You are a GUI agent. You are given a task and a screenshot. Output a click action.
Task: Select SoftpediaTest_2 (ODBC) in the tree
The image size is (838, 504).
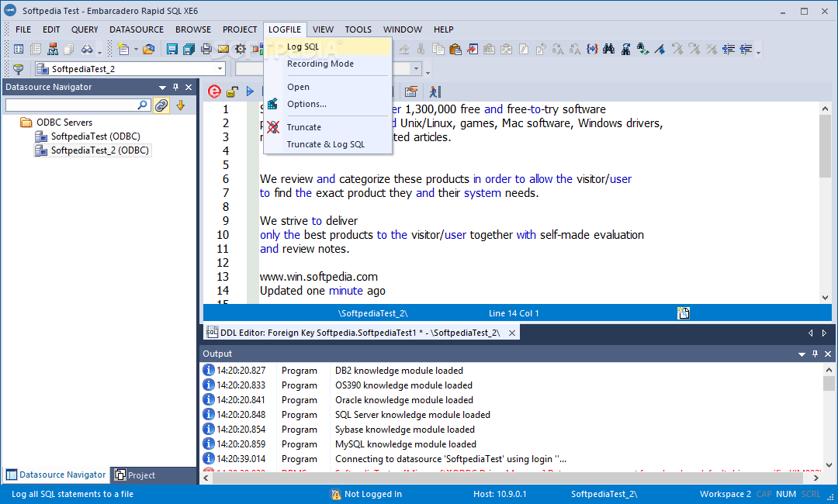[x=100, y=150]
